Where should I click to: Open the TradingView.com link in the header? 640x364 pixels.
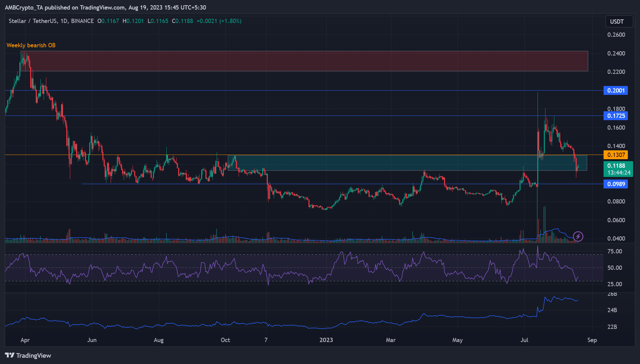pos(102,7)
